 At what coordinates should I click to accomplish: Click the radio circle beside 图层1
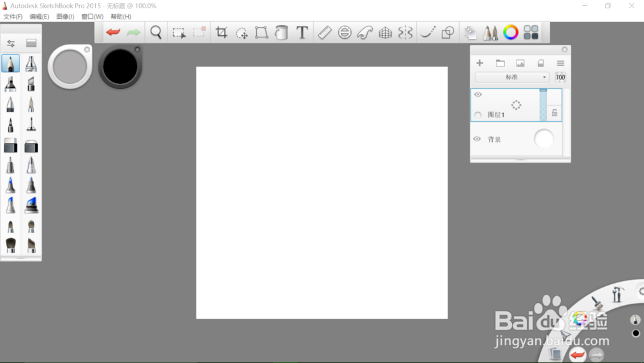click(478, 115)
